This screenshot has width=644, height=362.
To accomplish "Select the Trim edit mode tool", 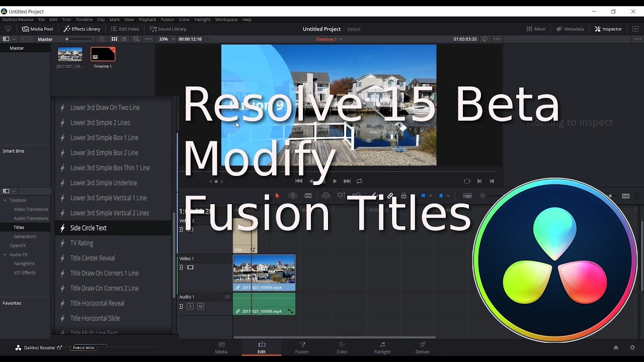I will pos(292,196).
